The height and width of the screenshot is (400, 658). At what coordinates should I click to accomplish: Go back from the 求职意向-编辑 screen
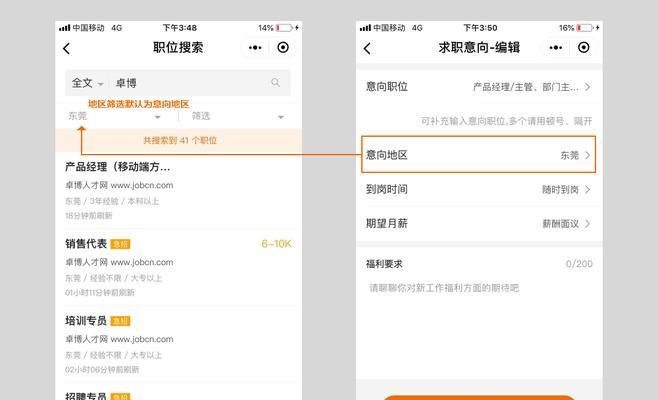[x=367, y=48]
